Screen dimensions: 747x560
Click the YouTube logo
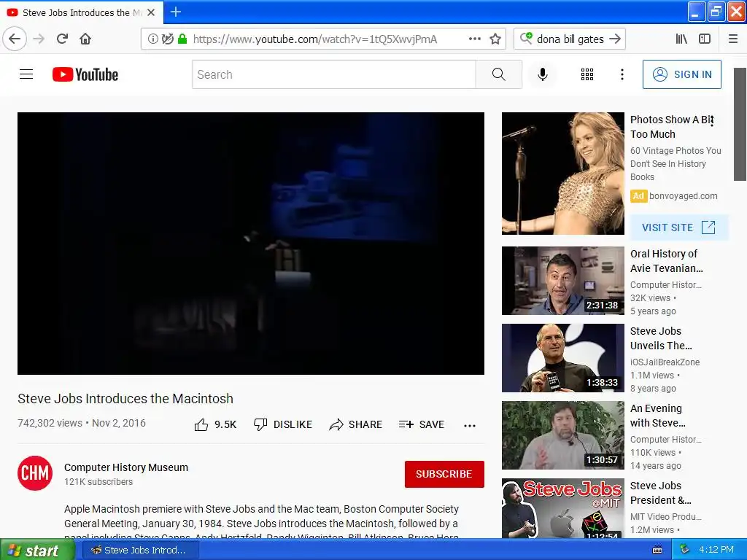[85, 74]
